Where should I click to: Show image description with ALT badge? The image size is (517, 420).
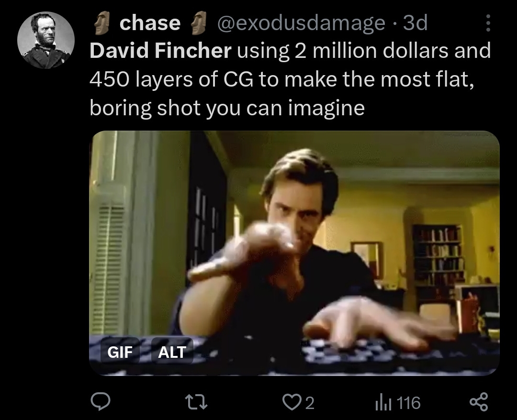(172, 352)
